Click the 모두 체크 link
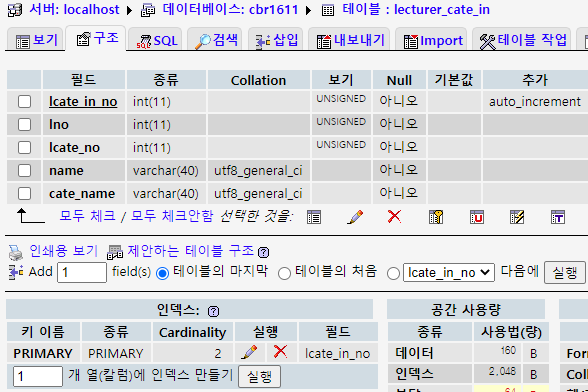Screen dimensions: 588x392 tap(88, 216)
